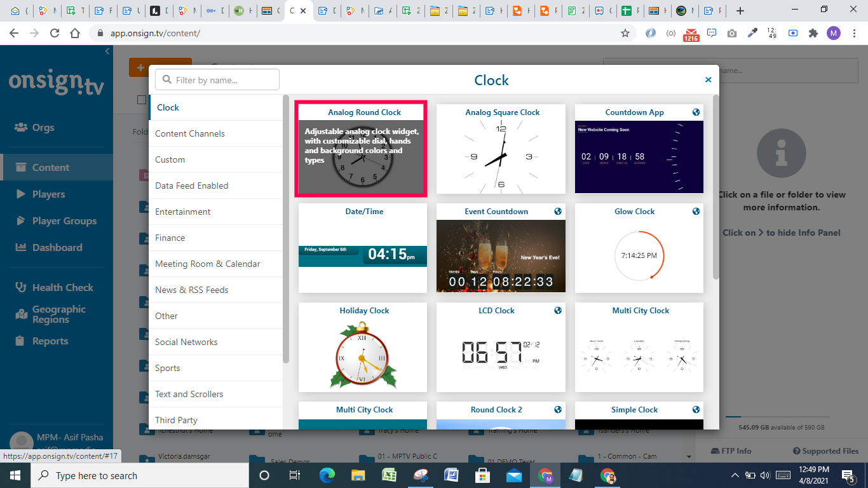Select Meeting Room & Calendar category

(216, 264)
